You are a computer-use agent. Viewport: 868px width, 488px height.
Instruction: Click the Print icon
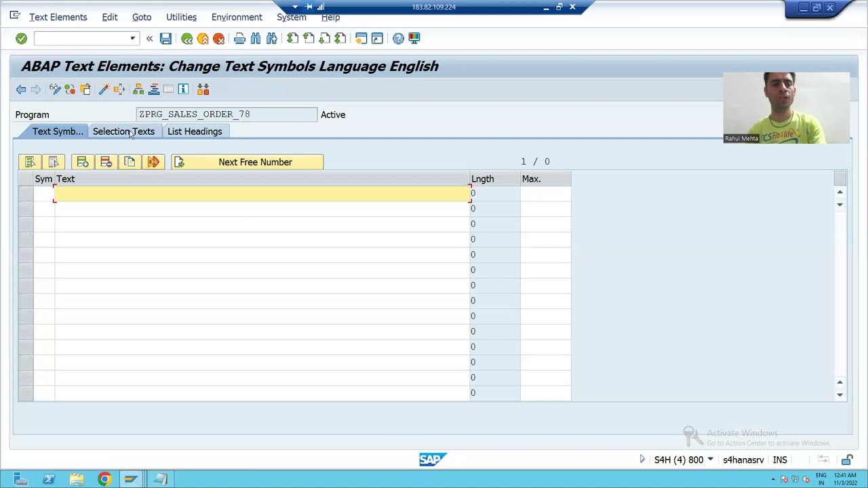(x=239, y=39)
